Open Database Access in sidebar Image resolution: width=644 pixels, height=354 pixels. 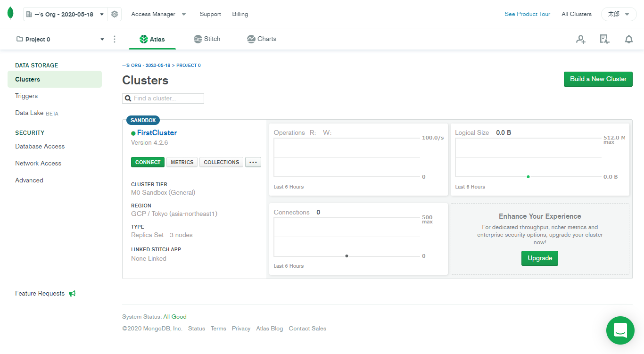[x=40, y=146]
